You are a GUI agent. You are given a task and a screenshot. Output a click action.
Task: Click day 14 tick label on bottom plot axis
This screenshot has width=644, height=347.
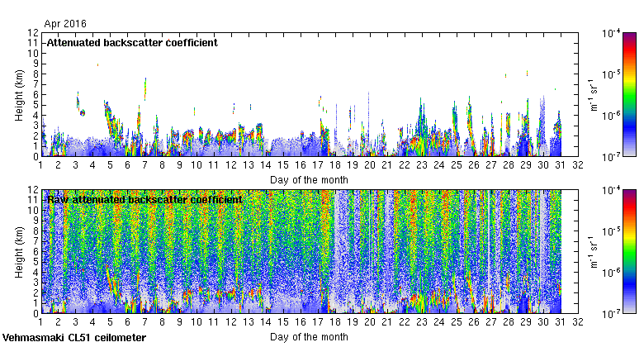coord(266,322)
